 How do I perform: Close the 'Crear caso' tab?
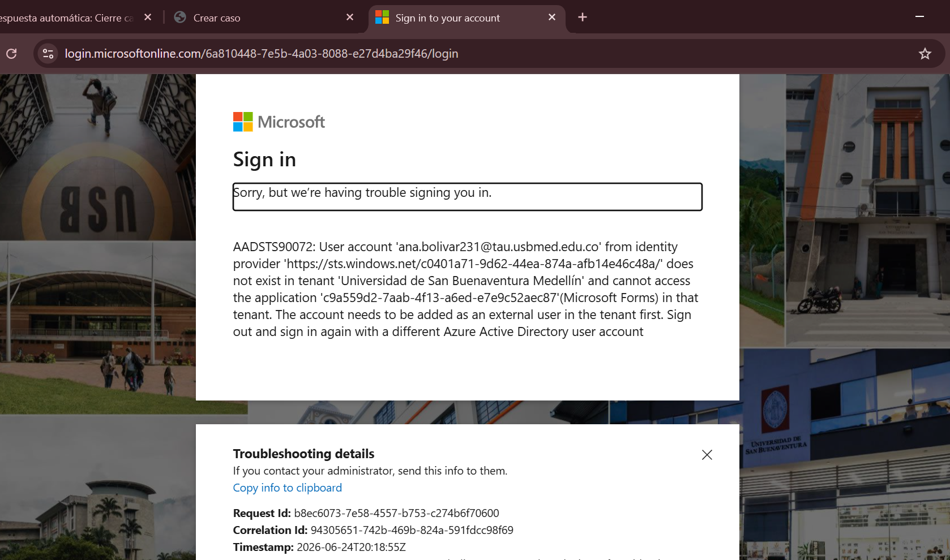[350, 18]
